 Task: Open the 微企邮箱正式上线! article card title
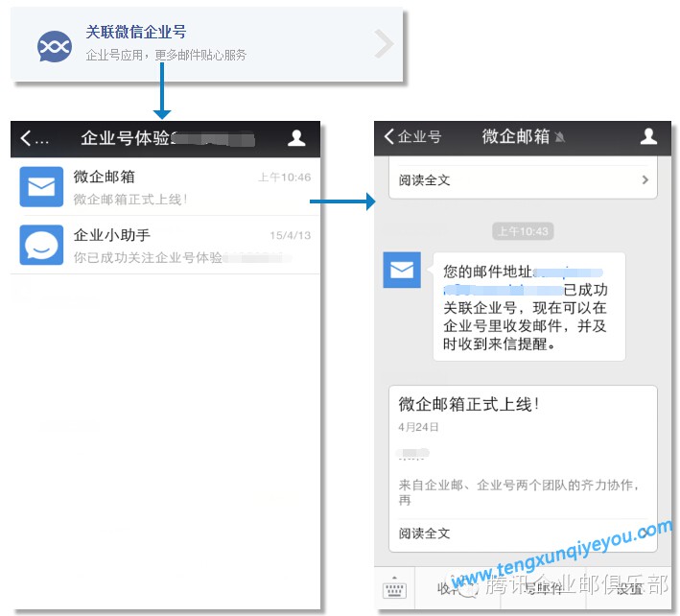(469, 404)
